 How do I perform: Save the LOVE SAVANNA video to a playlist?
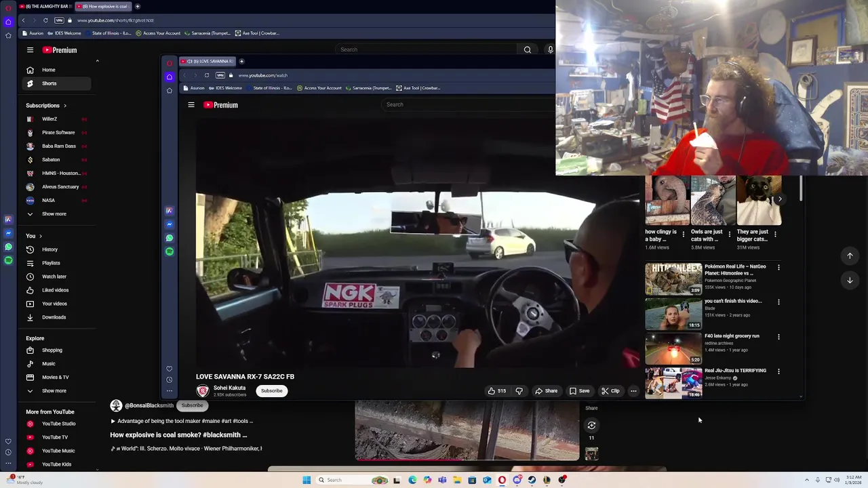click(579, 391)
